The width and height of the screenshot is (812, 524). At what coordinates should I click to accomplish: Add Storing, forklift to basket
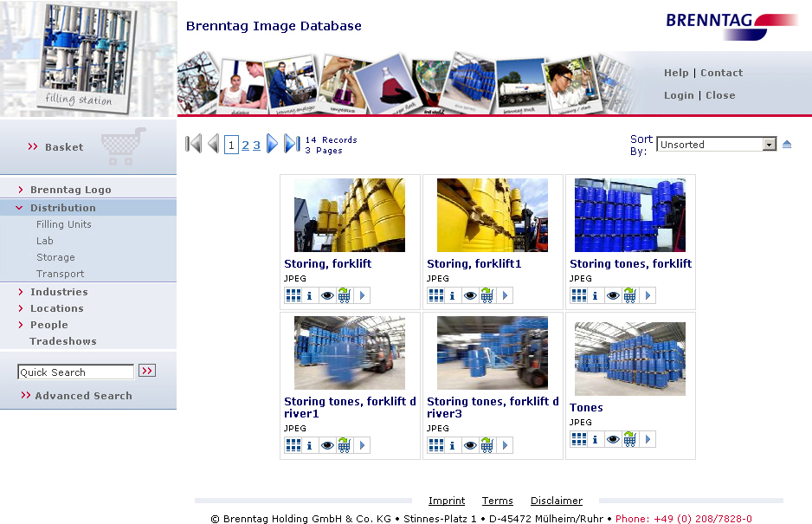click(345, 295)
